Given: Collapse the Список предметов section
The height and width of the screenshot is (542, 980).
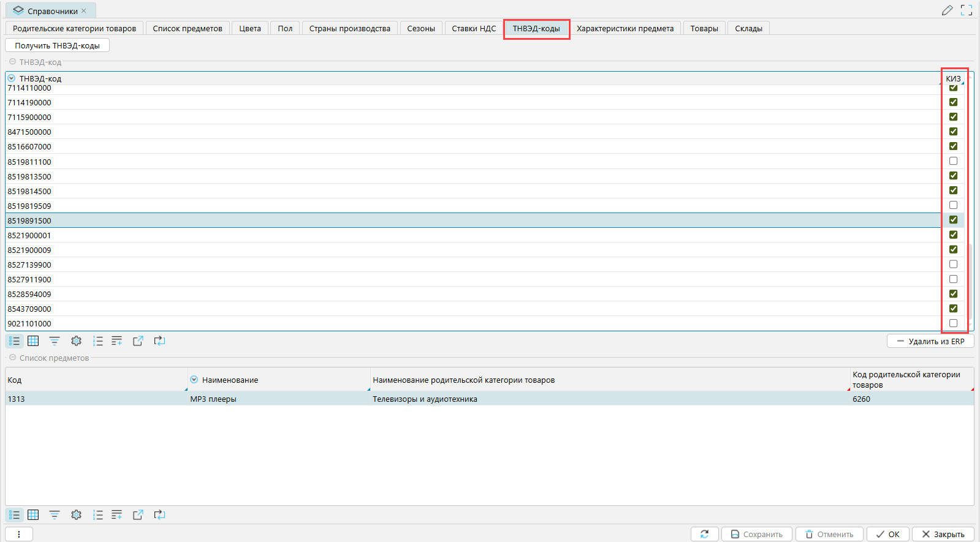Looking at the screenshot, I should pyautogui.click(x=12, y=358).
